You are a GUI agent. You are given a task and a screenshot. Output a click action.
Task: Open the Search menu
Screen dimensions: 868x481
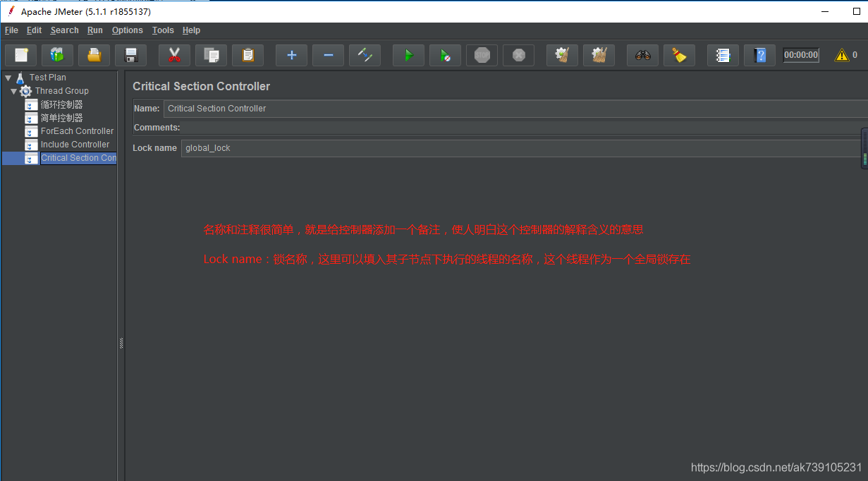click(65, 30)
